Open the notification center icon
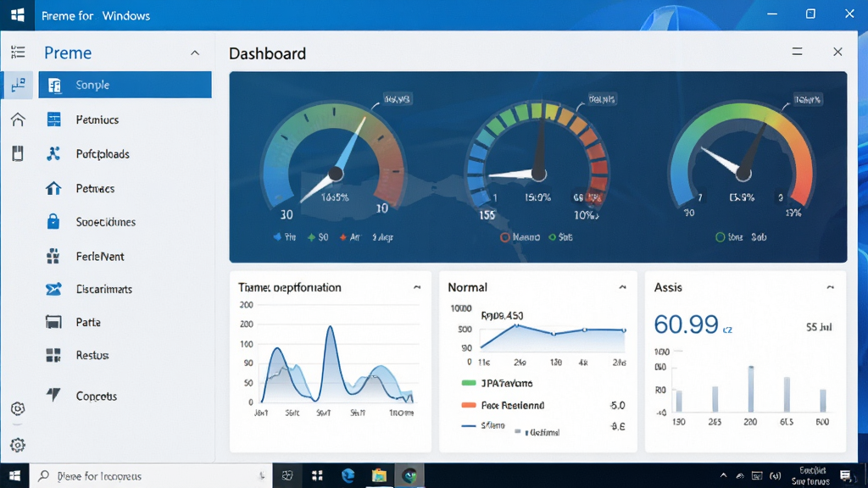 click(x=845, y=476)
